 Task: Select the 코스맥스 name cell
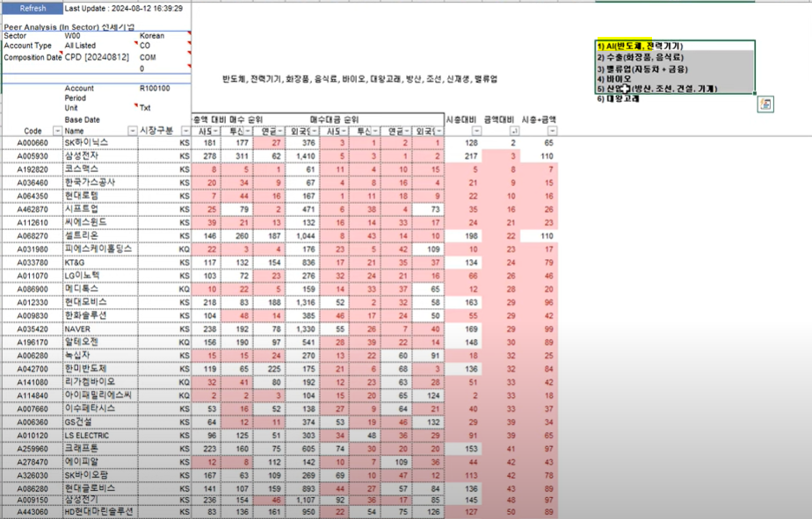(100, 169)
